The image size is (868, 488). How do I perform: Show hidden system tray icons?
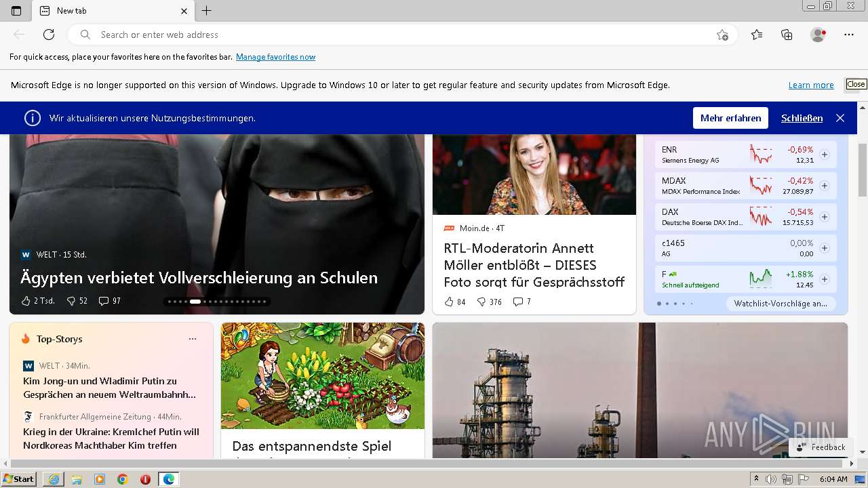(x=757, y=479)
